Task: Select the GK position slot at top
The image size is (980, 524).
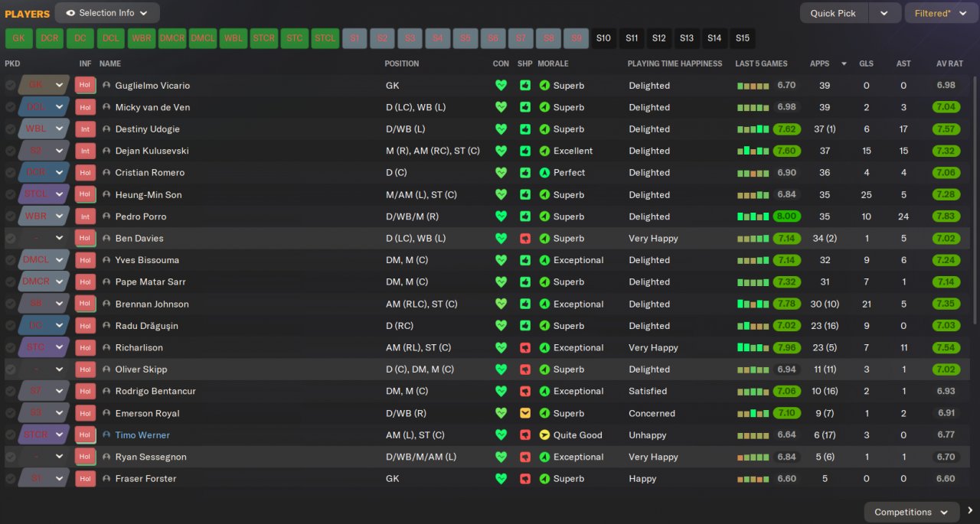Action: [x=18, y=38]
